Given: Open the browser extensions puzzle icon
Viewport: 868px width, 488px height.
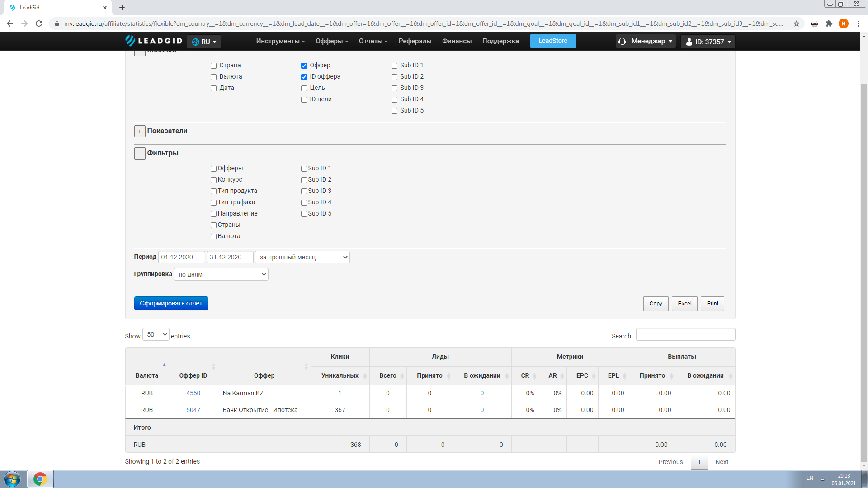Looking at the screenshot, I should point(829,23).
